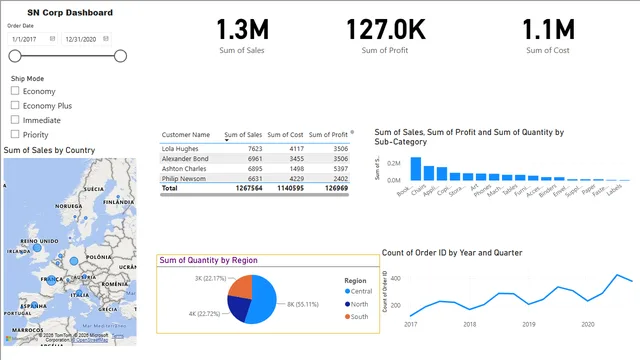
Task: Sort table by Sum of Profit header
Action: 328,134
